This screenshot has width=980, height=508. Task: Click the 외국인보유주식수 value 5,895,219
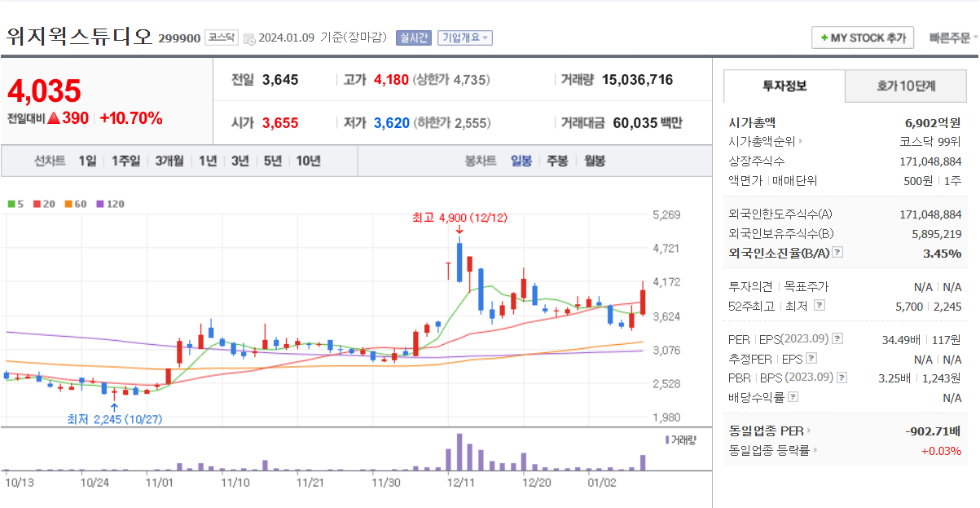(937, 233)
